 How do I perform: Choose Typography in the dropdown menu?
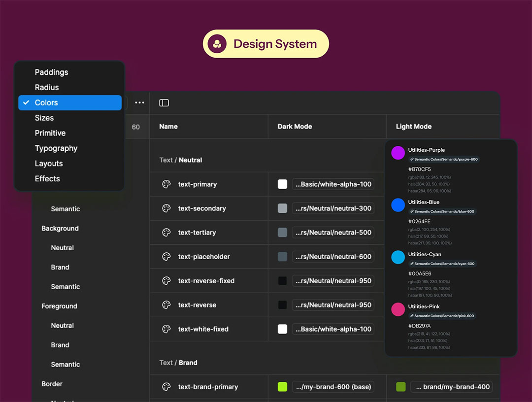coord(56,148)
